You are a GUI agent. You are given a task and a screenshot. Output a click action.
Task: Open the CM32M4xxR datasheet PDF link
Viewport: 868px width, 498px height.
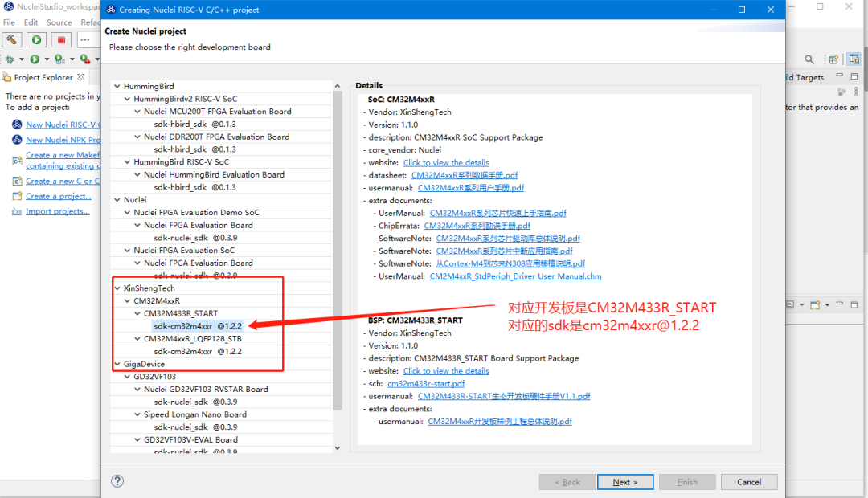(x=465, y=175)
